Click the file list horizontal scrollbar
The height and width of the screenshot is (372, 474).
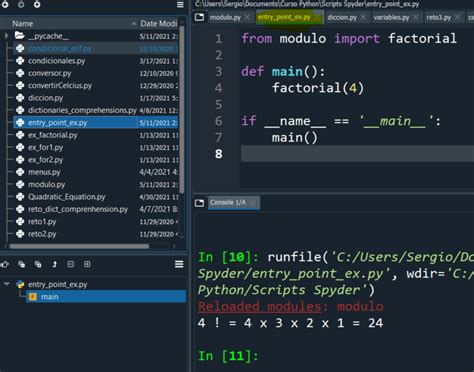(x=79, y=246)
